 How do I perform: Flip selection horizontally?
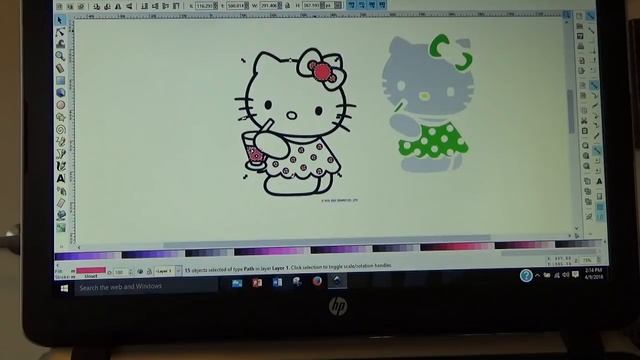click(118, 7)
